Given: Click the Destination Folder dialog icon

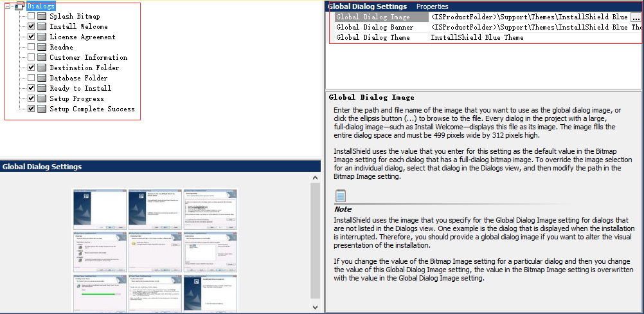Looking at the screenshot, I should tap(42, 68).
